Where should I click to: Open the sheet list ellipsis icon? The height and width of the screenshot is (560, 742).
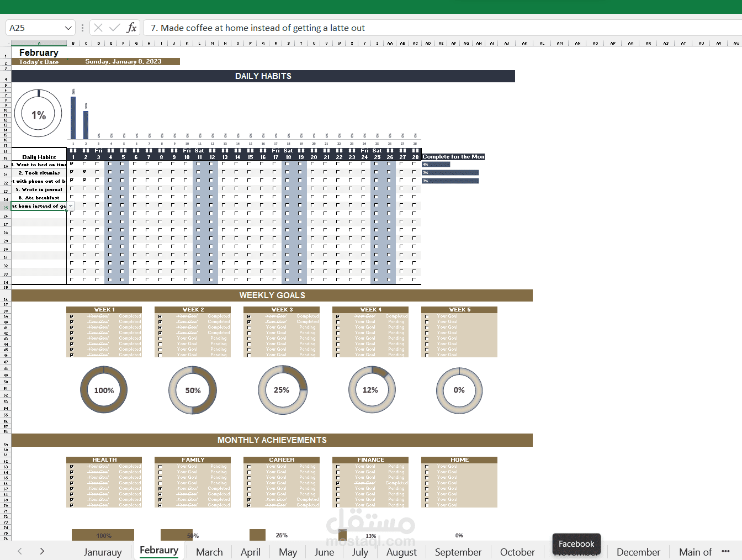726,551
